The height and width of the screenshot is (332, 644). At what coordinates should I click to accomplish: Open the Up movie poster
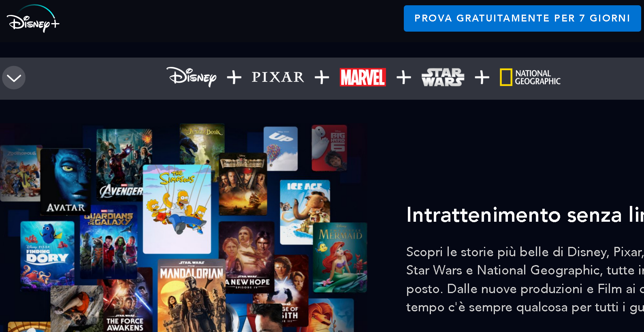coord(281,148)
